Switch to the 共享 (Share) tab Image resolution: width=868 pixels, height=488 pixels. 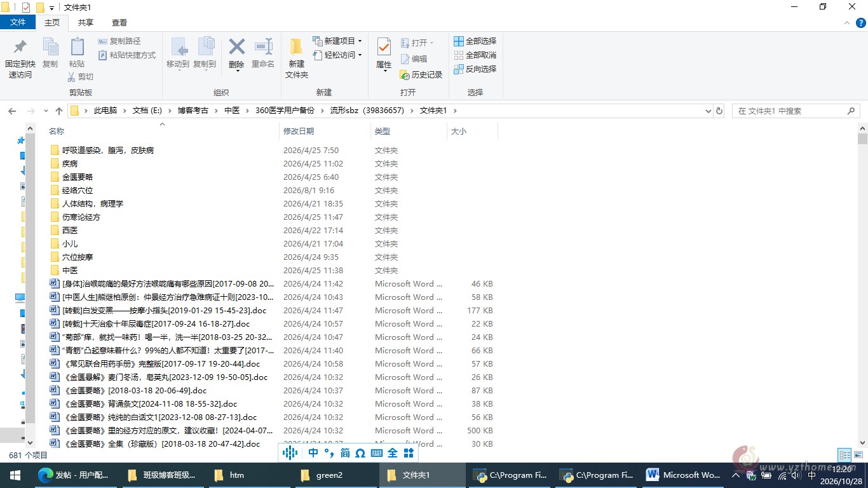pos(86,22)
